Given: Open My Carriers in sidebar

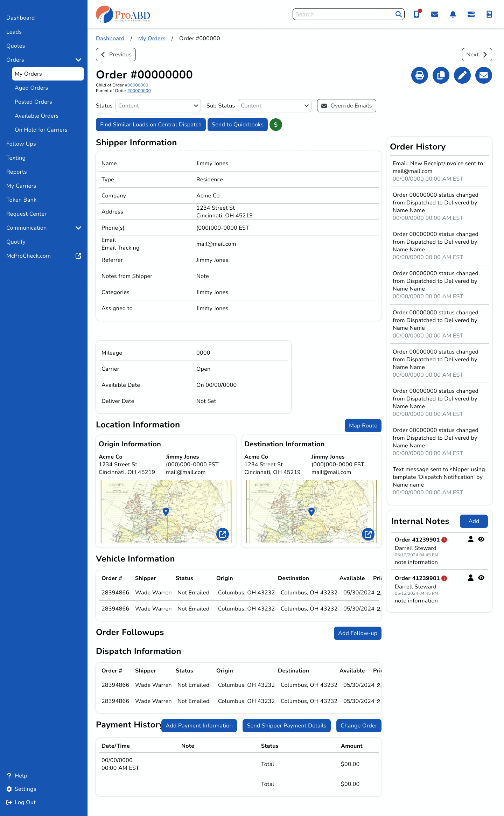Looking at the screenshot, I should click(21, 186).
